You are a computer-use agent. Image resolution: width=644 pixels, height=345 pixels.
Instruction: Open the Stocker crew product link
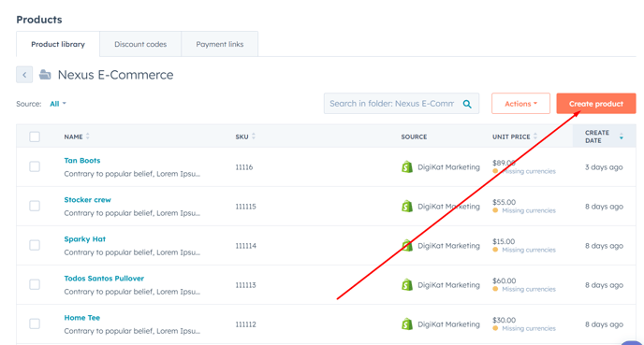87,200
